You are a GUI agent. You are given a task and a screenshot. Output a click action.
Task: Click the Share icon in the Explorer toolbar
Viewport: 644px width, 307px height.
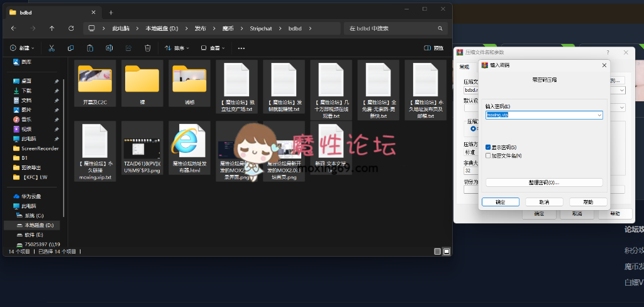(x=128, y=48)
